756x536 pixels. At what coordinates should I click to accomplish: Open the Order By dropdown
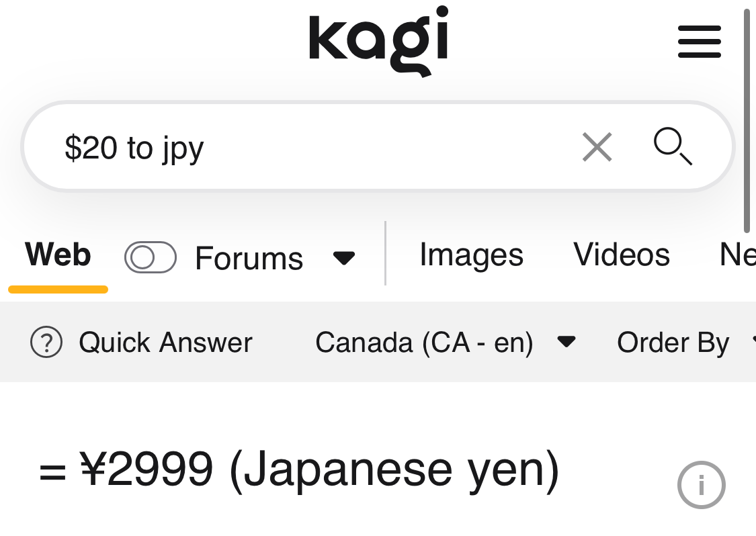[x=673, y=343]
